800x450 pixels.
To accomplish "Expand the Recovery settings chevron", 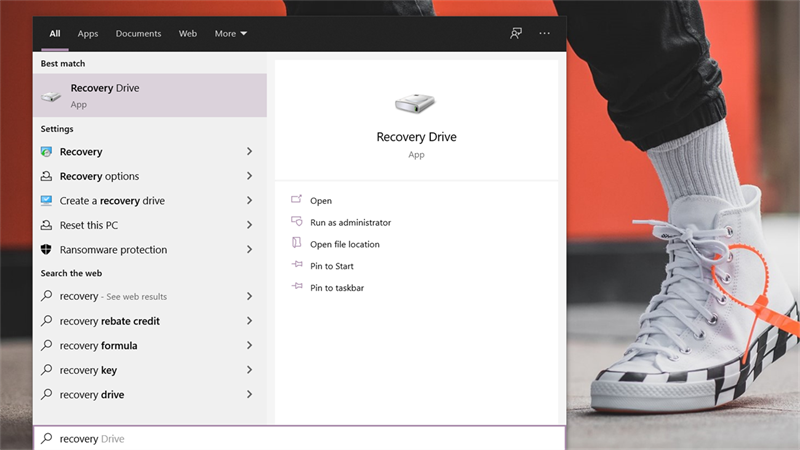I will pyautogui.click(x=249, y=152).
